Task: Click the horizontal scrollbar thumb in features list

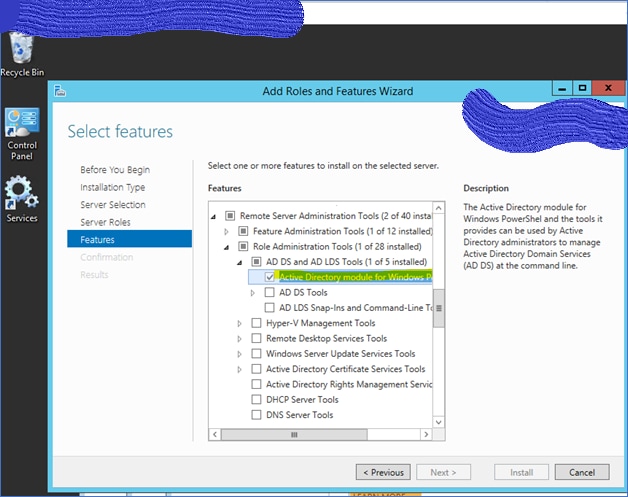Action: click(x=294, y=435)
